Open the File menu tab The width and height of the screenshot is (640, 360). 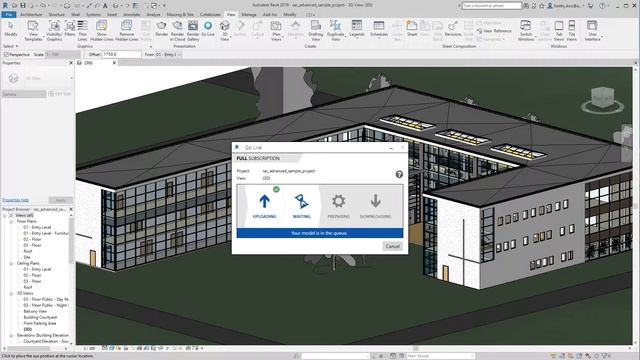tap(9, 15)
